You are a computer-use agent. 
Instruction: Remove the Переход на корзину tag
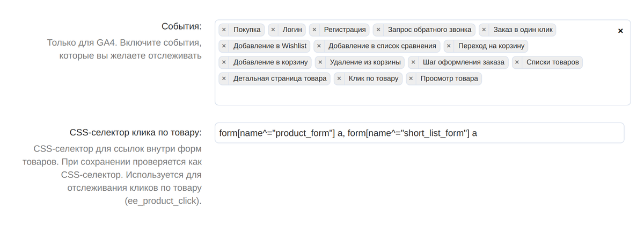[449, 46]
